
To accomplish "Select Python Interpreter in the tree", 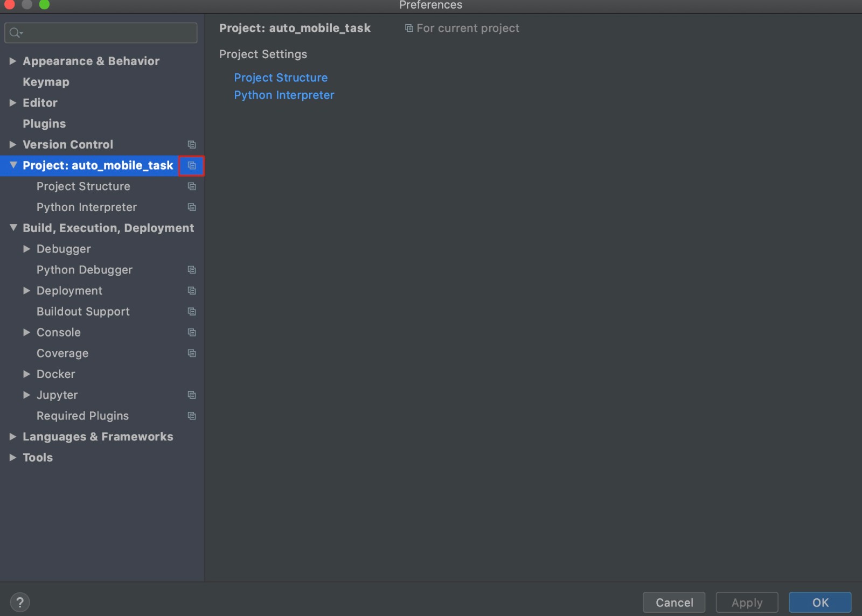I will tap(87, 207).
